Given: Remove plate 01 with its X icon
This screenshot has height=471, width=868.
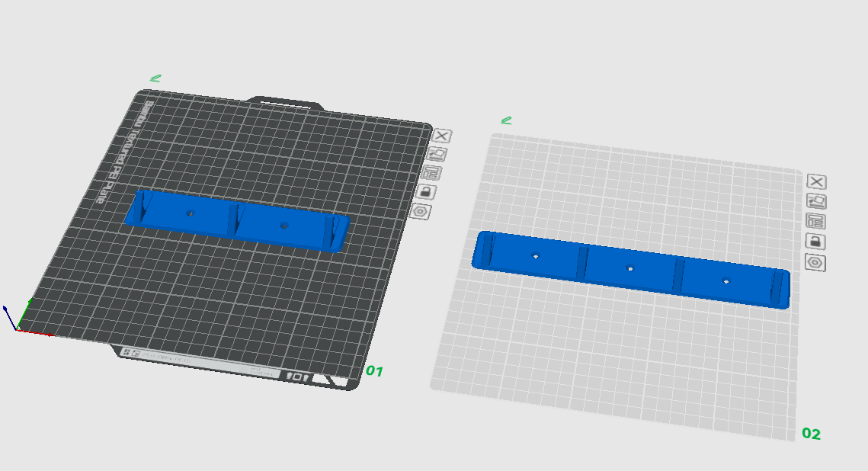Looking at the screenshot, I should click(x=442, y=136).
